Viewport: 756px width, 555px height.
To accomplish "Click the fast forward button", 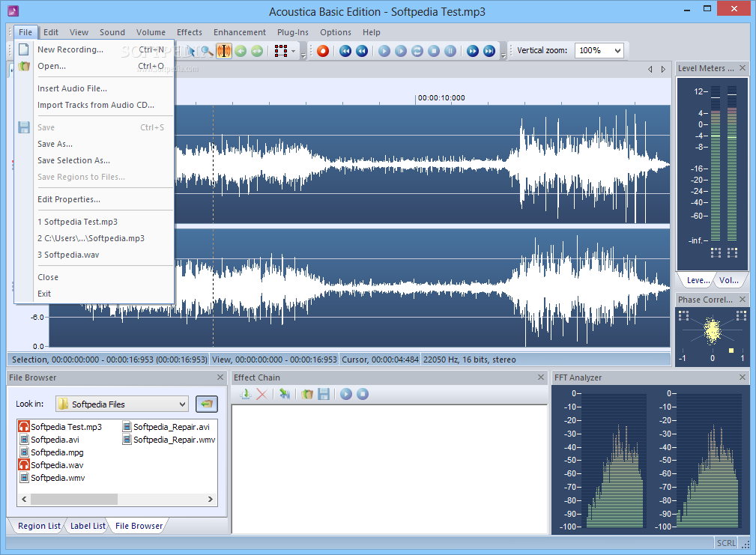I will 473,51.
